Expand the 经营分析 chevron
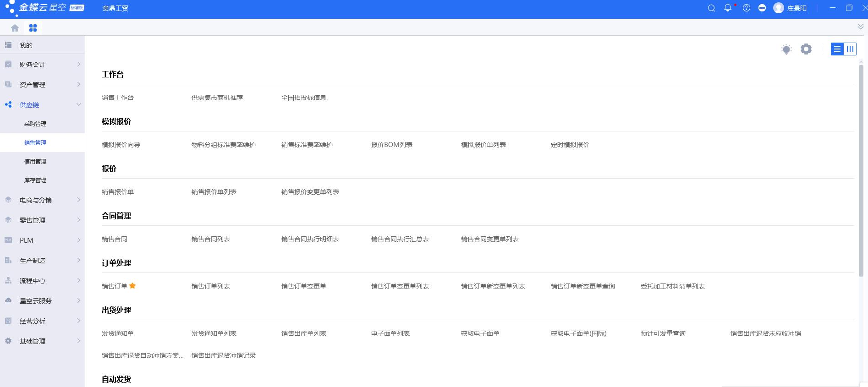The image size is (868, 387). (78, 321)
